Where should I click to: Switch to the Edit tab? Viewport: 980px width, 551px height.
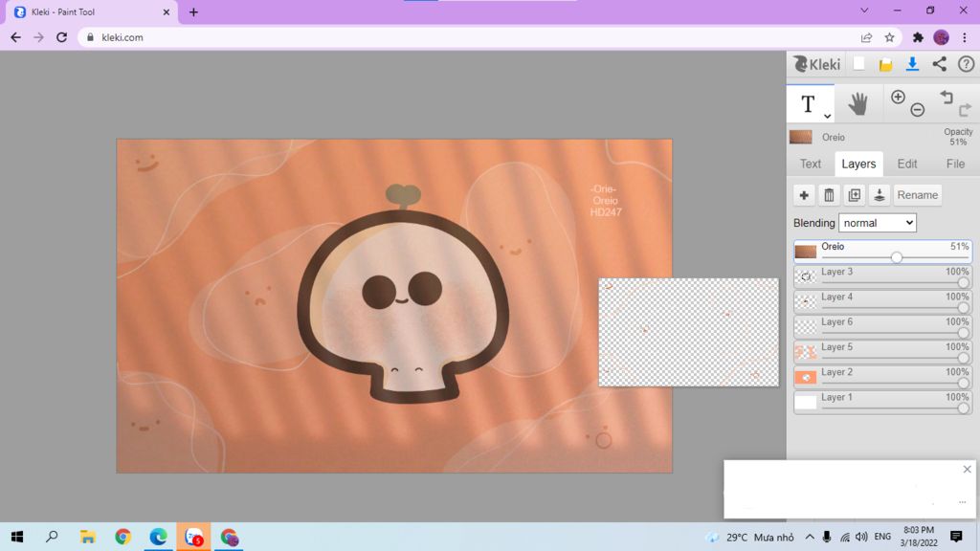coord(907,164)
